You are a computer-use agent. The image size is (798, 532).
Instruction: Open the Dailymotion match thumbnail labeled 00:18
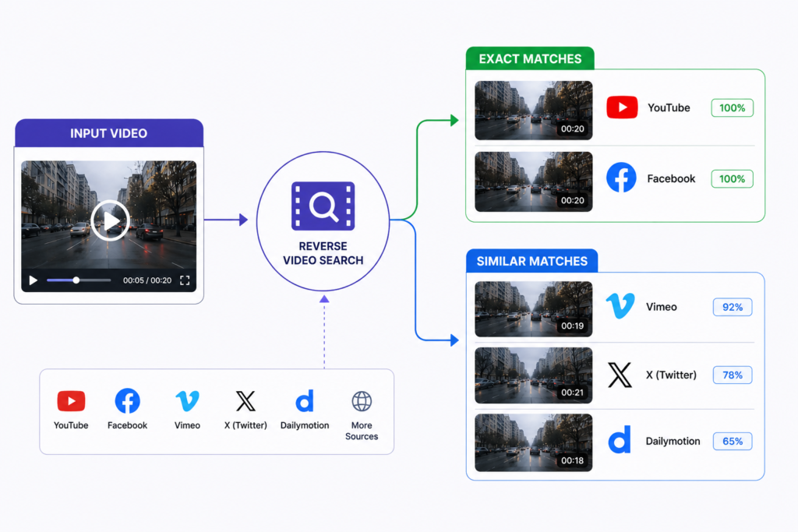(x=533, y=442)
